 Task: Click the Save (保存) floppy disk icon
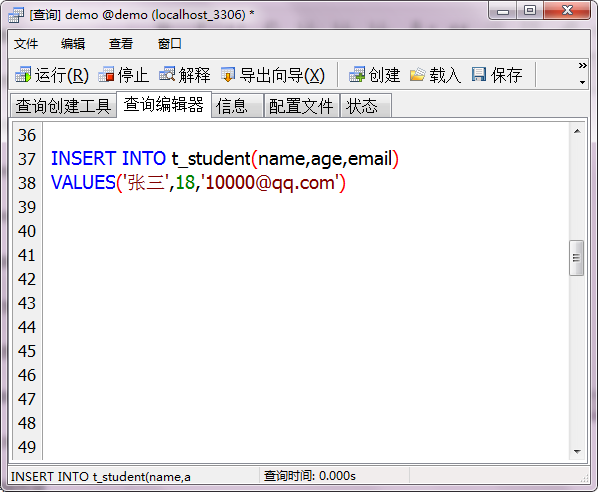click(479, 74)
